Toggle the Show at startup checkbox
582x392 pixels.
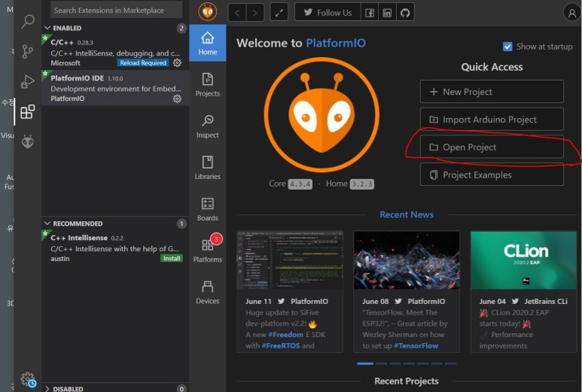pyautogui.click(x=507, y=47)
